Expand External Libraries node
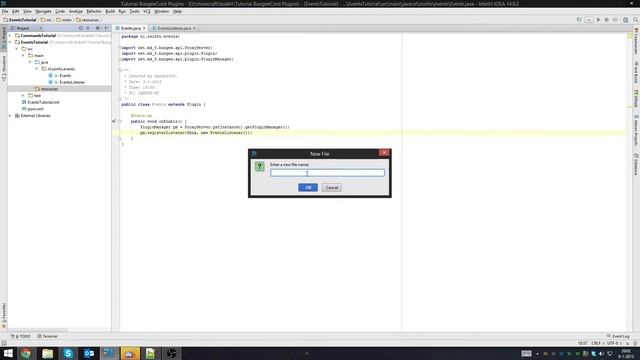Image resolution: width=640 pixels, height=360 pixels. (x=10, y=116)
